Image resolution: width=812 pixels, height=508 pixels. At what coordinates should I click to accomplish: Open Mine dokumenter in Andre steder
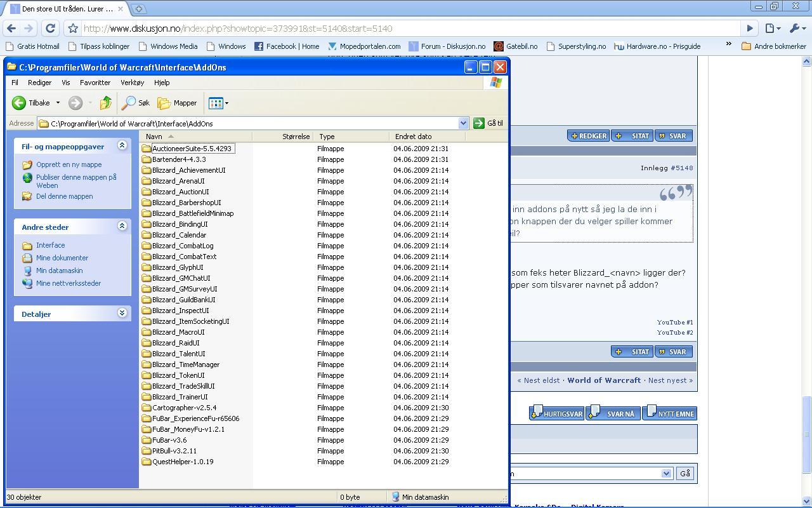coord(62,258)
